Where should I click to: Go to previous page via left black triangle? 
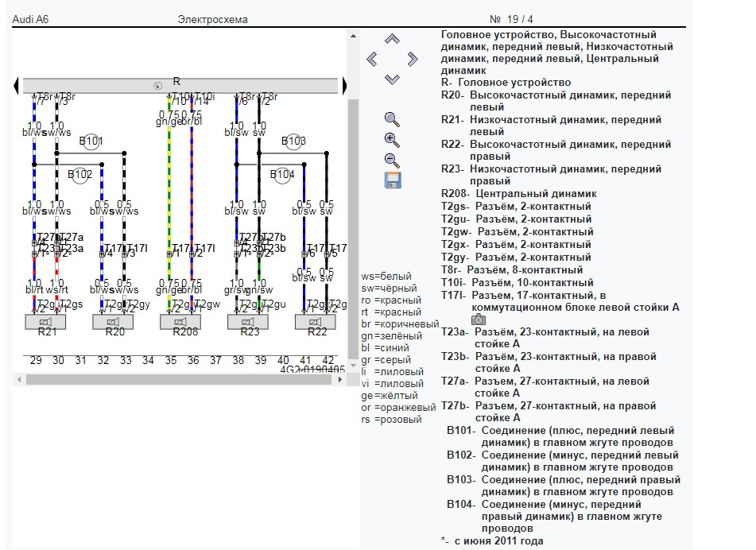click(16, 85)
